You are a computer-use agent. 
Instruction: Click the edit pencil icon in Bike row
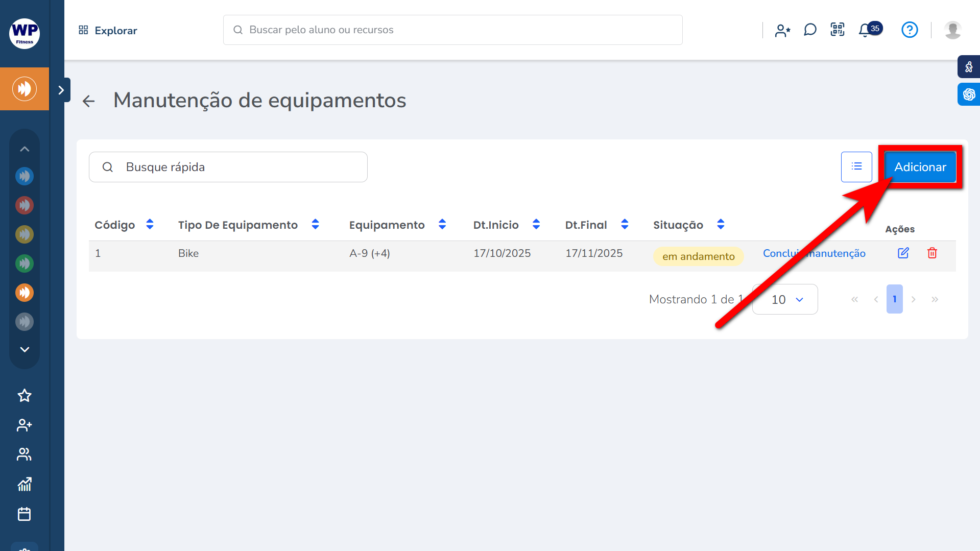pos(903,253)
